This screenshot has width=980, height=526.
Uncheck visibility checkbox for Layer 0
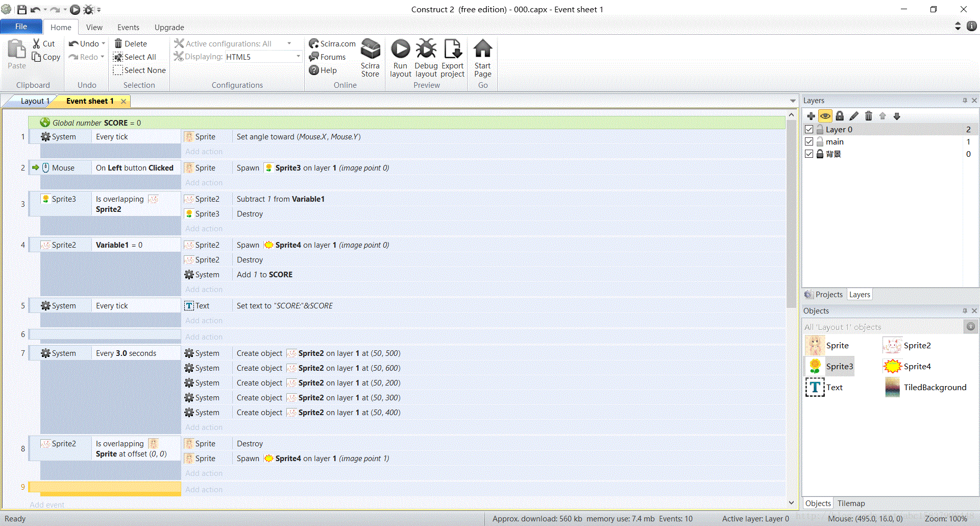[809, 129]
